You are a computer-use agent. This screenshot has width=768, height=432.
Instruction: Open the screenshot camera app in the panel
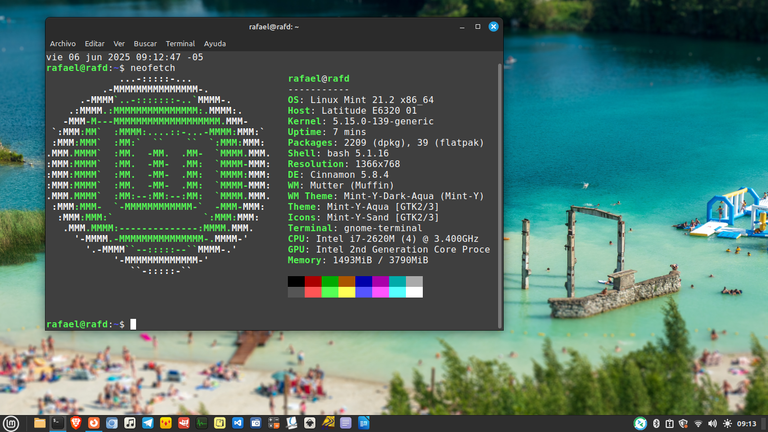point(256,423)
